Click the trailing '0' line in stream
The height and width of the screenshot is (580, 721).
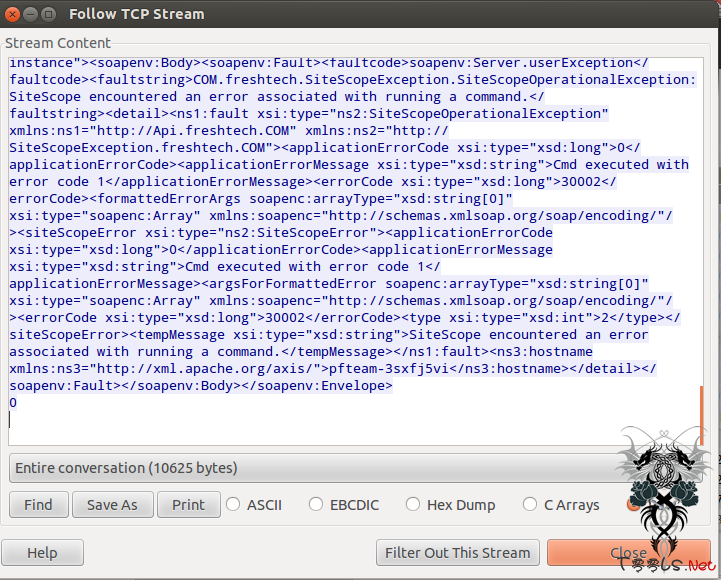[13, 402]
